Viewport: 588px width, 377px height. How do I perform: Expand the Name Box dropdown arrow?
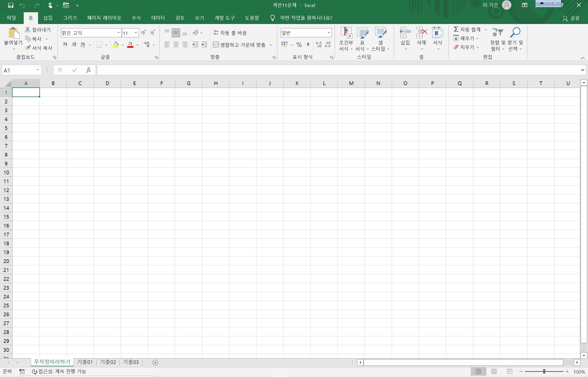[38, 70]
